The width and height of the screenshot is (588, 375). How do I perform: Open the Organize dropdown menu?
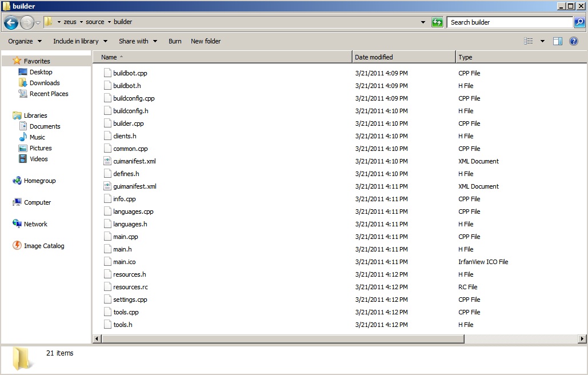pos(25,41)
